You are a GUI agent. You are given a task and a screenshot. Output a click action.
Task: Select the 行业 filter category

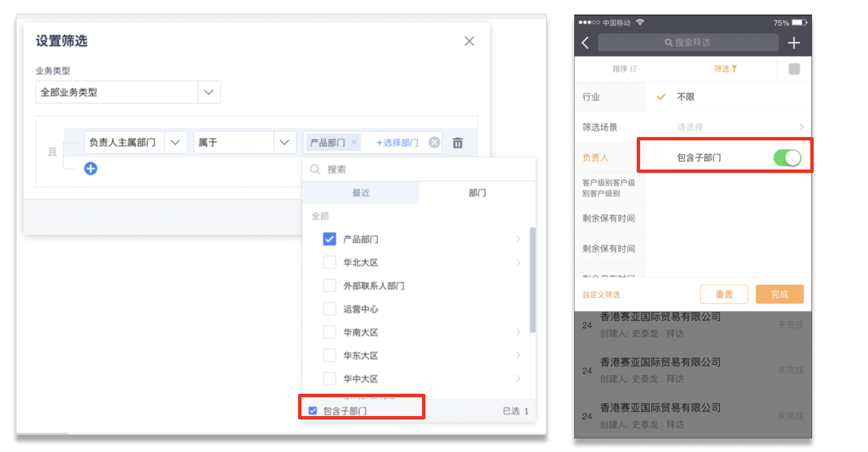point(610,97)
